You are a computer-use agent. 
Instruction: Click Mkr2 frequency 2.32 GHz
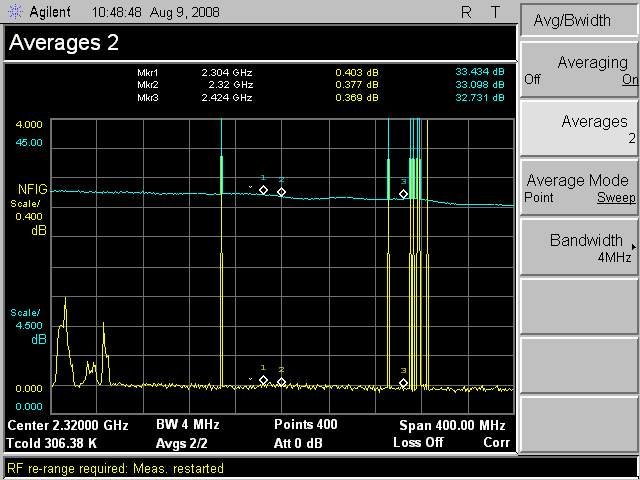pos(231,85)
